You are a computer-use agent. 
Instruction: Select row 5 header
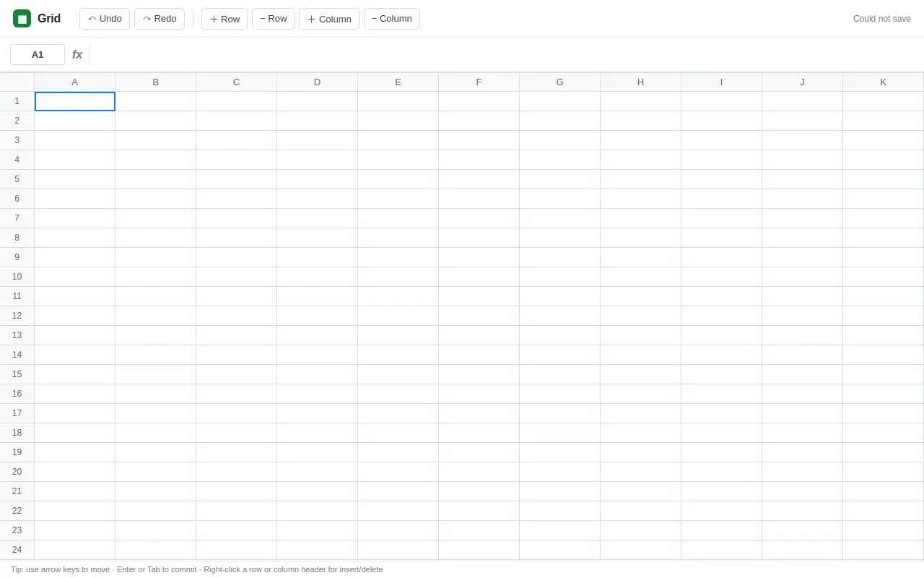tap(17, 179)
